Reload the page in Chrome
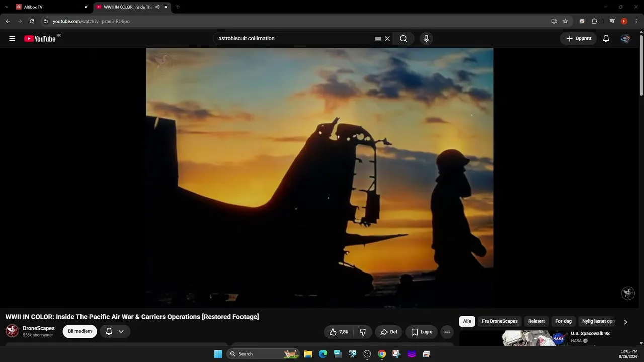Viewport: 644px width, 362px height. 32,21
